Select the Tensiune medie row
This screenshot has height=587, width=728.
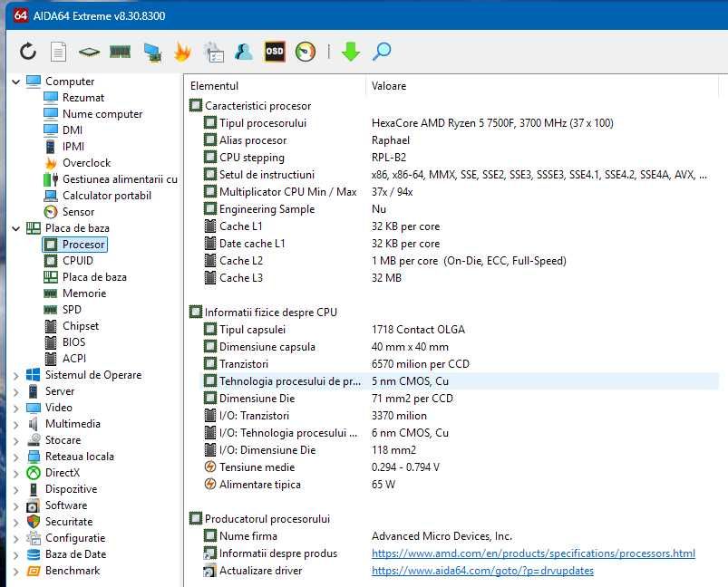click(460, 467)
